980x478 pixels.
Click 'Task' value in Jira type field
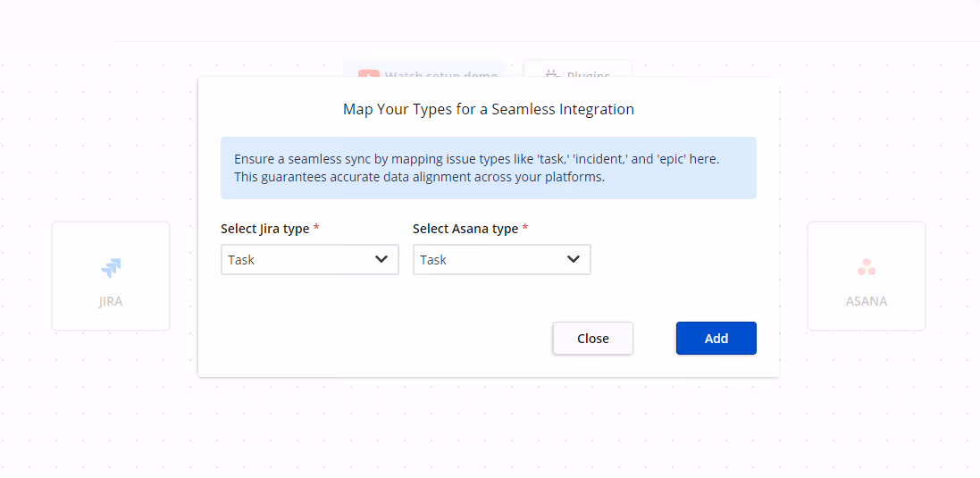[241, 260]
